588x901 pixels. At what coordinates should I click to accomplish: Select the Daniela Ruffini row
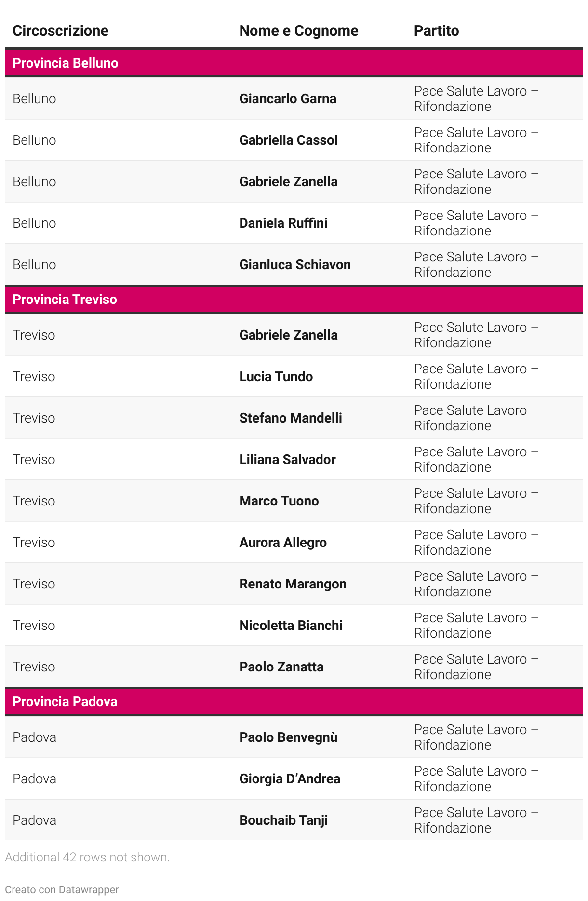283,223
